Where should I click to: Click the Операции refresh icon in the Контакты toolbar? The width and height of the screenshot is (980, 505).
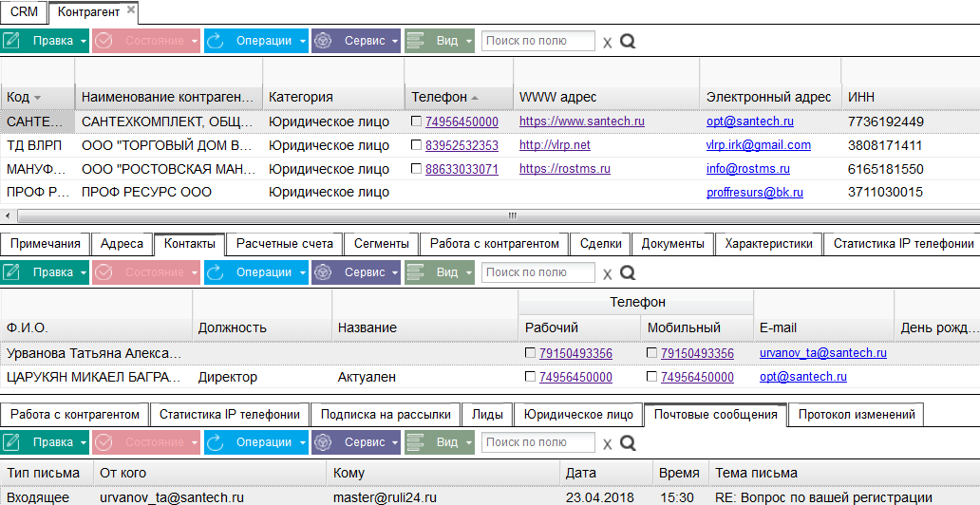216,273
